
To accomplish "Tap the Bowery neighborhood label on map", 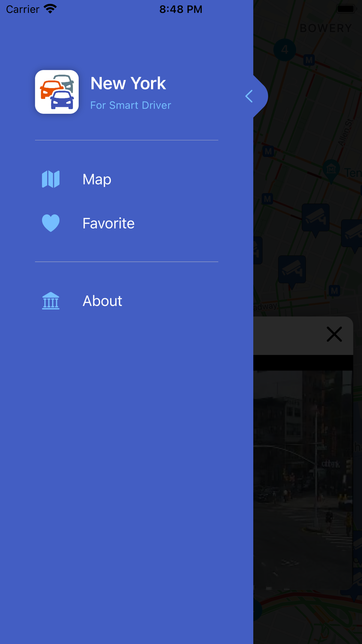I will (326, 28).
